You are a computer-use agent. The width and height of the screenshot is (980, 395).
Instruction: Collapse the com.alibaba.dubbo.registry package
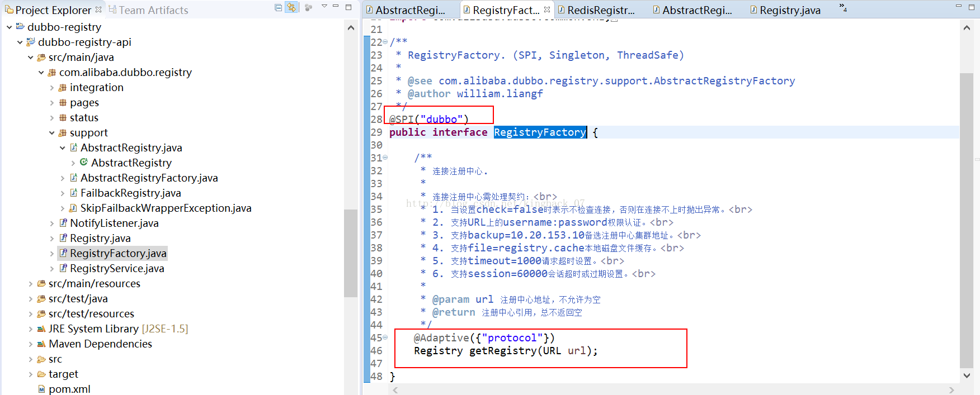[41, 72]
